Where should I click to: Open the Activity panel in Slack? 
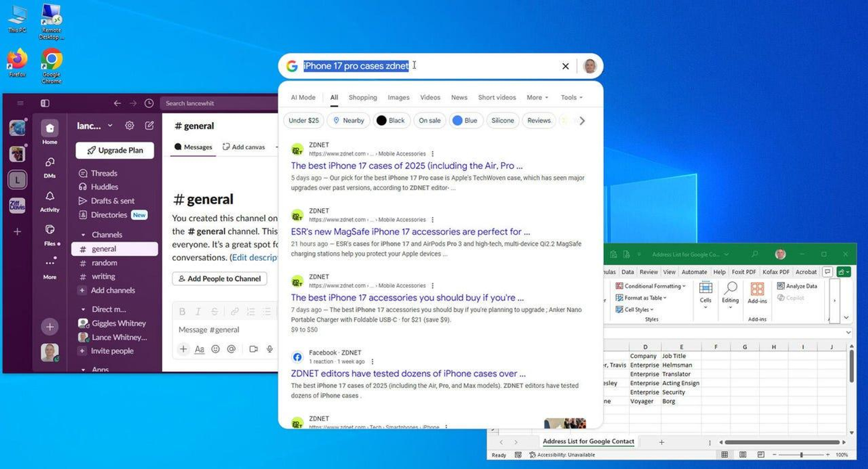[49, 197]
